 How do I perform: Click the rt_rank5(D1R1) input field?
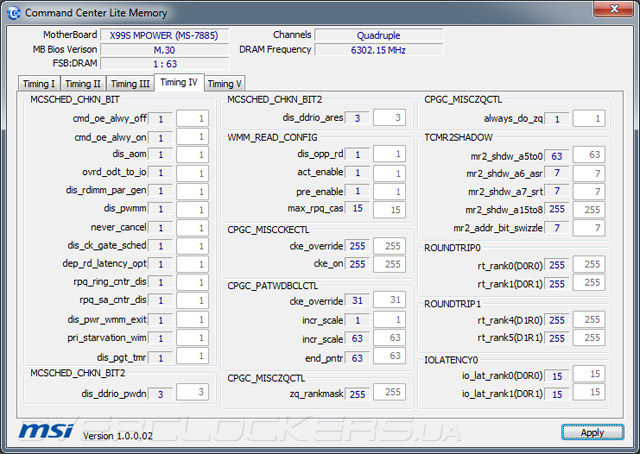(x=589, y=338)
